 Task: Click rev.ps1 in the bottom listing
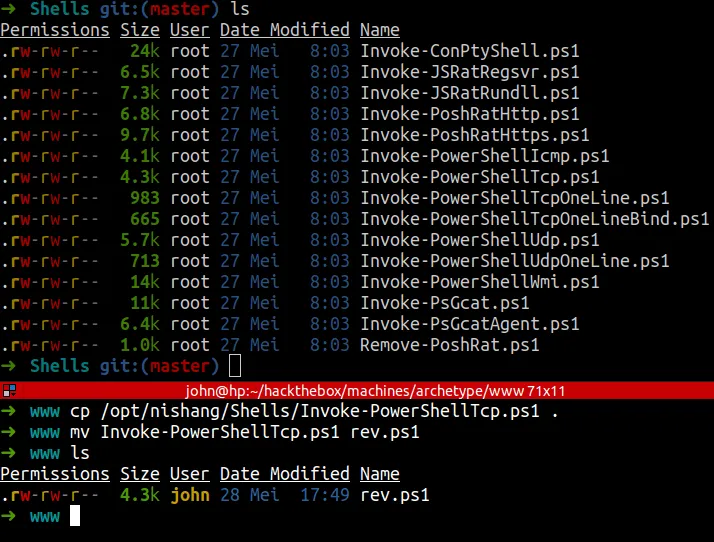click(x=394, y=495)
